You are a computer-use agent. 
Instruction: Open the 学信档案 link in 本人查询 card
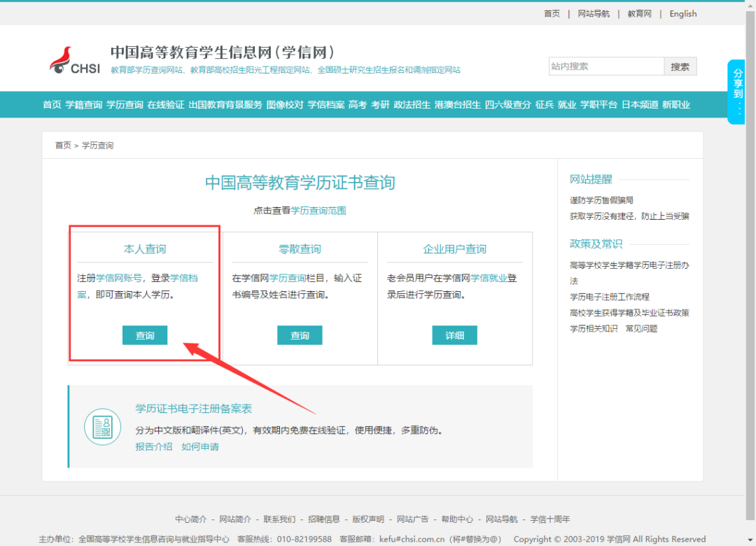[x=183, y=278]
